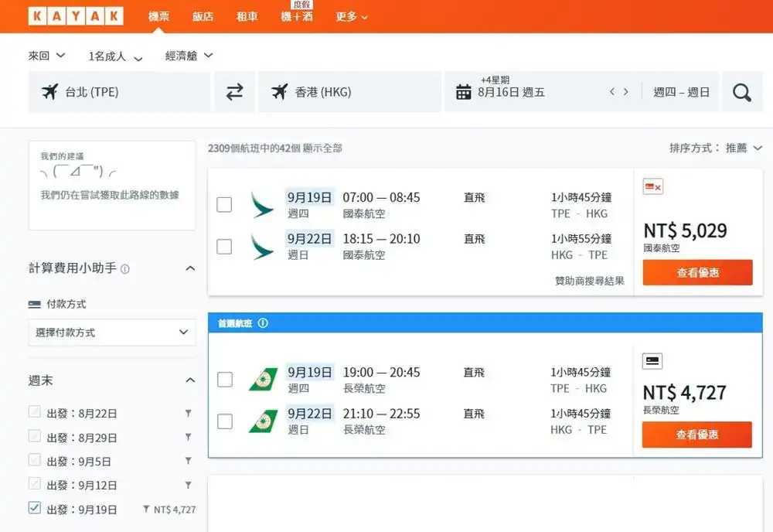Open the 經濟艙 cabin class dropdown
Viewport: 773px width, 532px height.
point(189,56)
